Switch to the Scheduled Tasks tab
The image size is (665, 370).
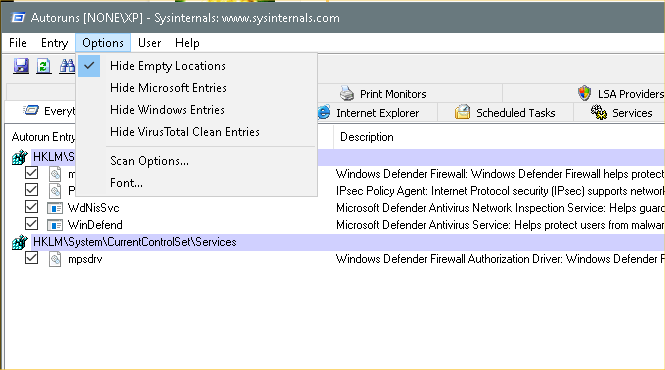(x=505, y=113)
